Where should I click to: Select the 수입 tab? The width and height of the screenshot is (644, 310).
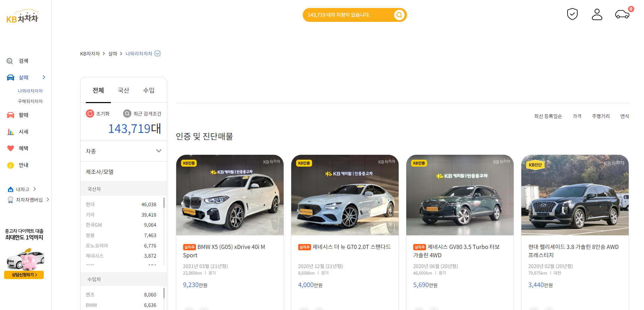149,90
